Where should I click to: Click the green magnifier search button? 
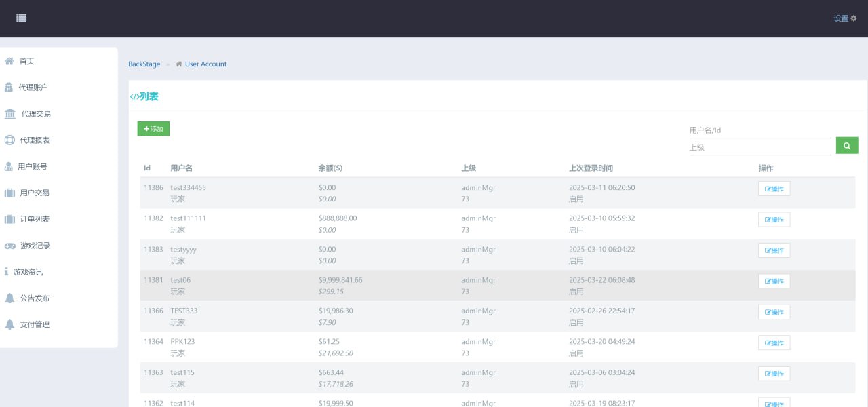(846, 145)
